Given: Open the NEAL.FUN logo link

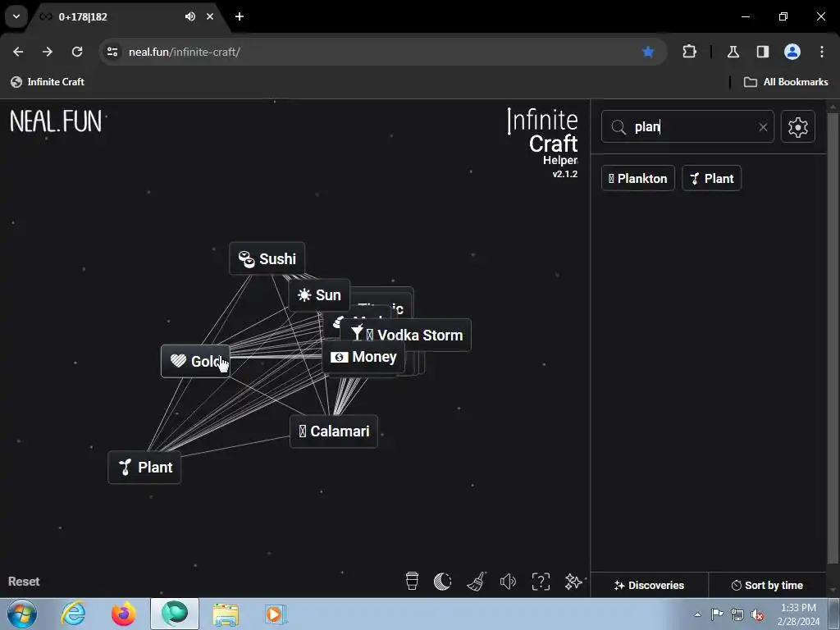Looking at the screenshot, I should pos(57,121).
